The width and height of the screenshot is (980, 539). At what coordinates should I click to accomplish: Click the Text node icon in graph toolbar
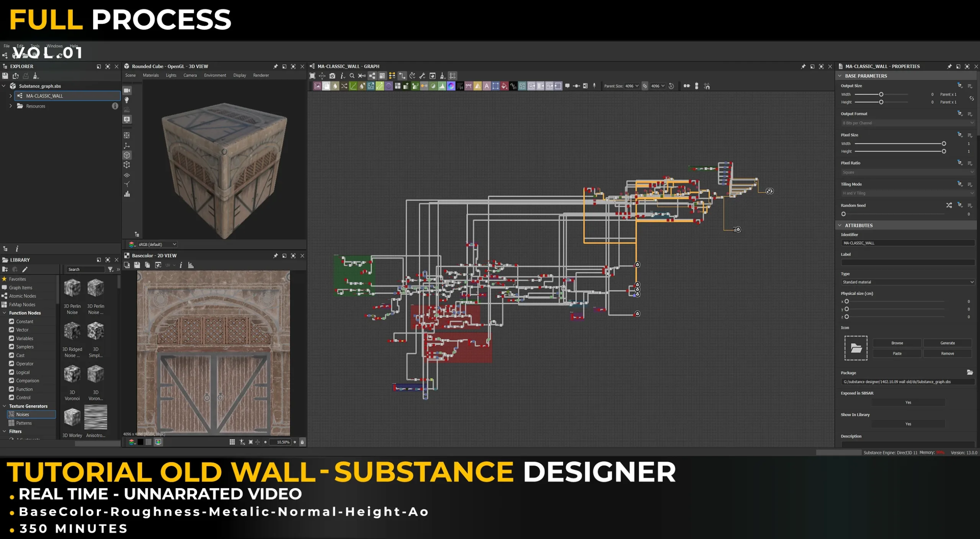pyautogui.click(x=487, y=86)
